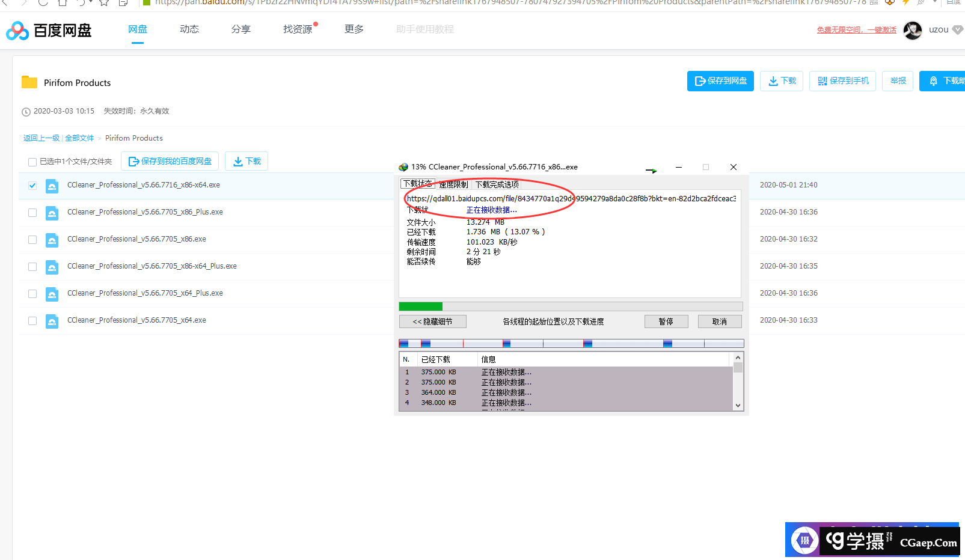The image size is (965, 560).
Task: Pause the download with 暂停 button
Action: [666, 321]
